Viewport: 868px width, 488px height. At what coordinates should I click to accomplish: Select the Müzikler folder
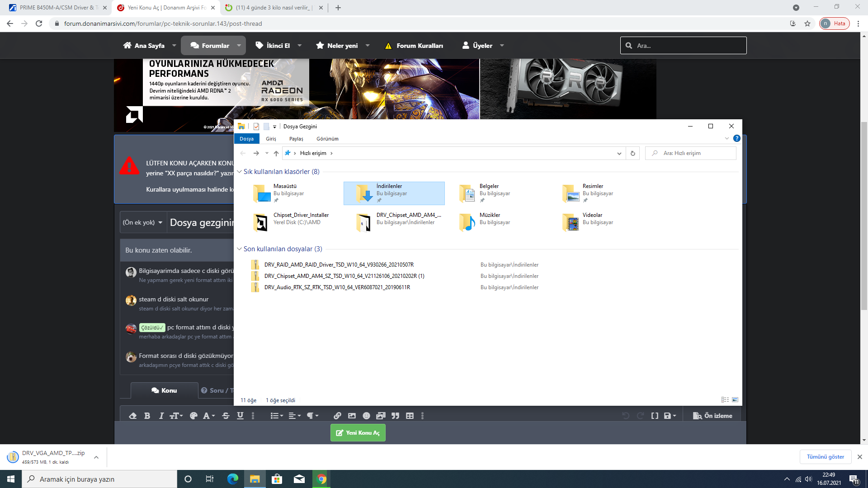tap(497, 222)
